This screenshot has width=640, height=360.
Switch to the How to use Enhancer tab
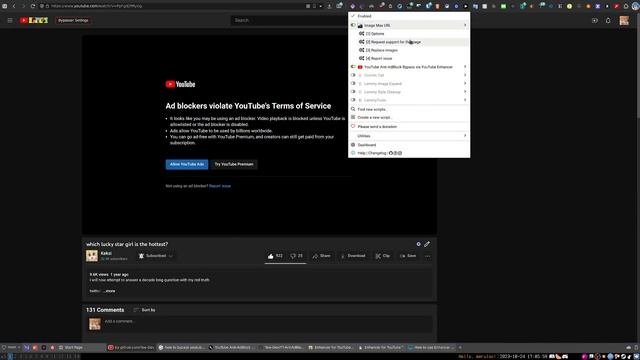431,348
